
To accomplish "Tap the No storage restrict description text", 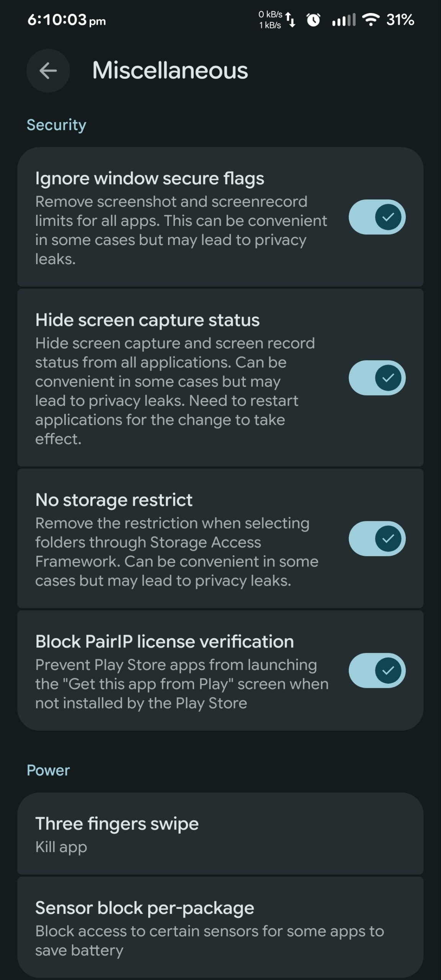I will coord(177,552).
